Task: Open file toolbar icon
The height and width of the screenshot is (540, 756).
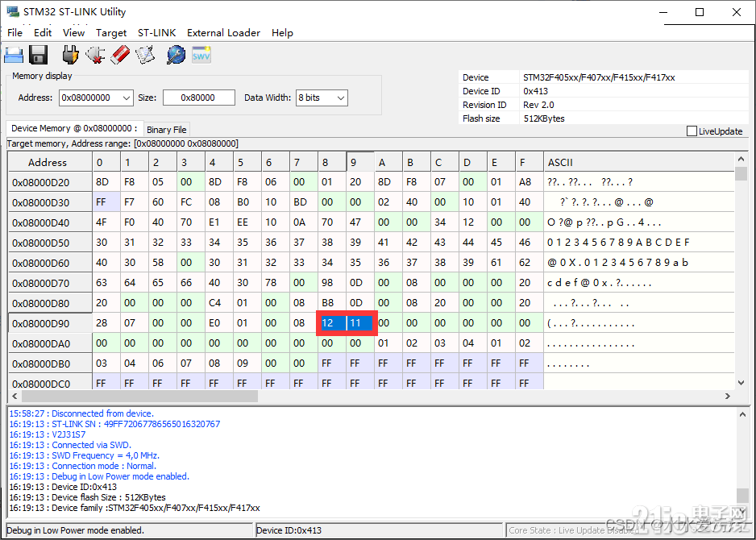Action: pos(14,55)
